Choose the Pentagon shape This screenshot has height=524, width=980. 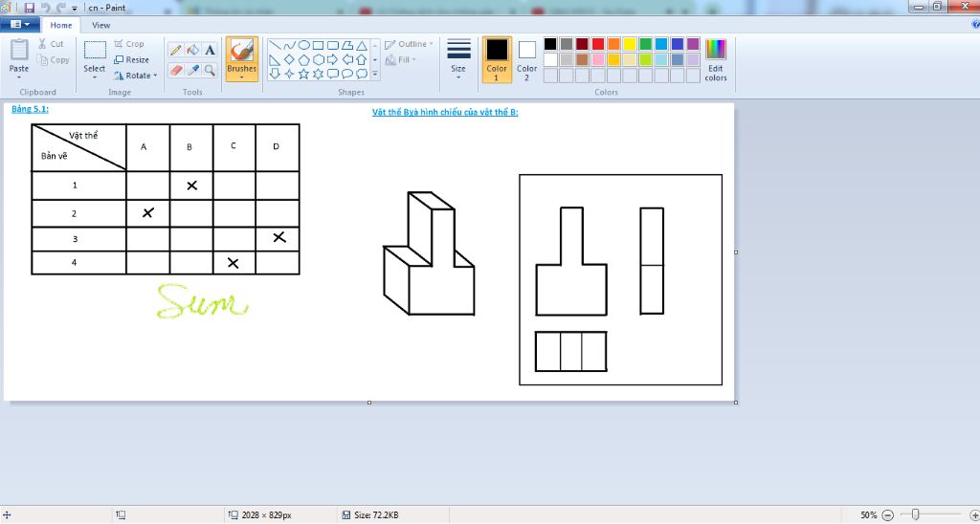pos(303,60)
